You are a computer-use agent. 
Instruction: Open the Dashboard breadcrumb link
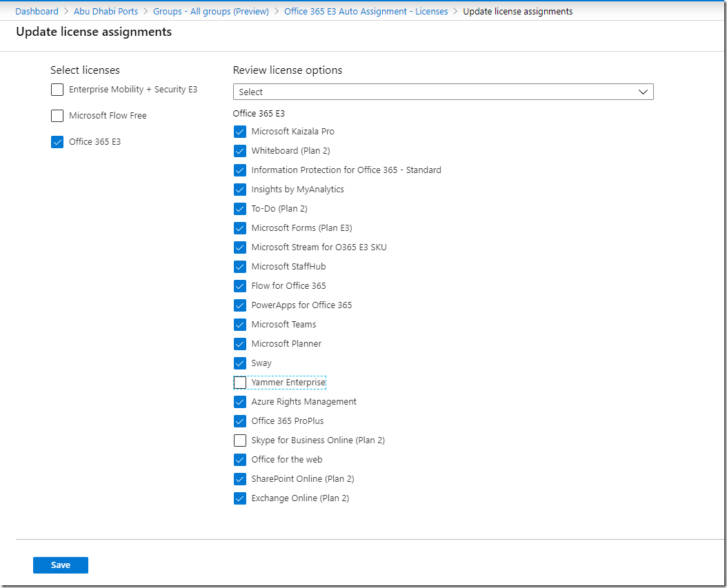coord(37,11)
